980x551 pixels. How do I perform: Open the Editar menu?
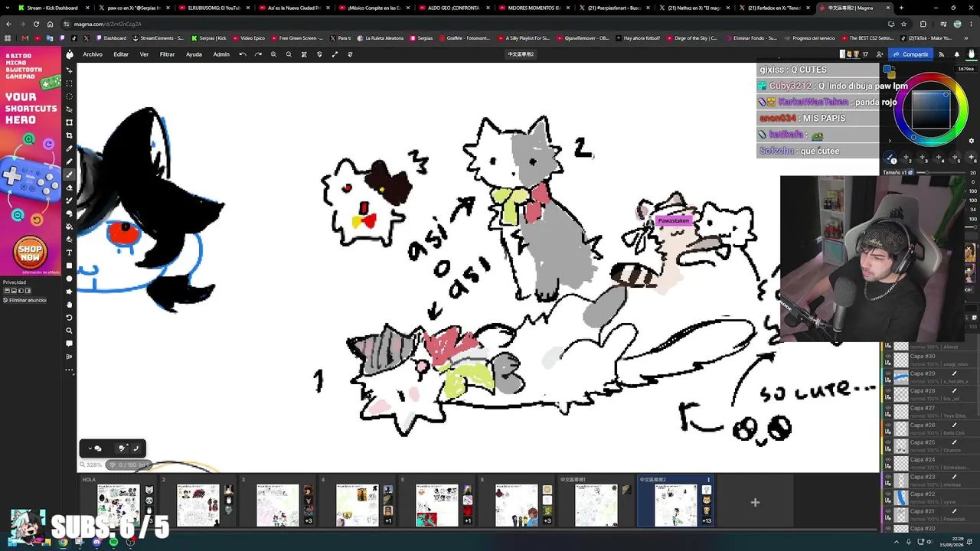point(121,54)
